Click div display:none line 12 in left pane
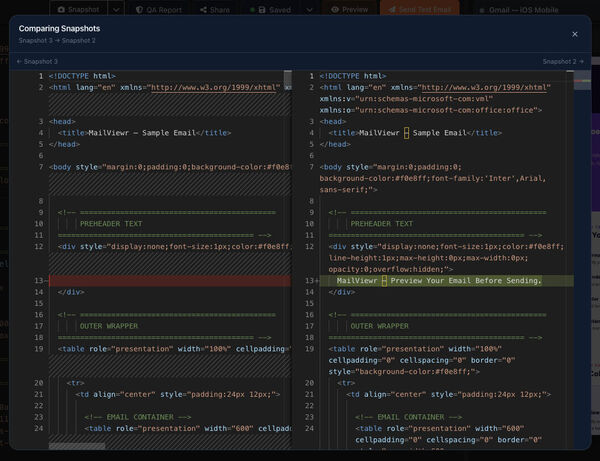The image size is (600, 461). click(x=174, y=247)
